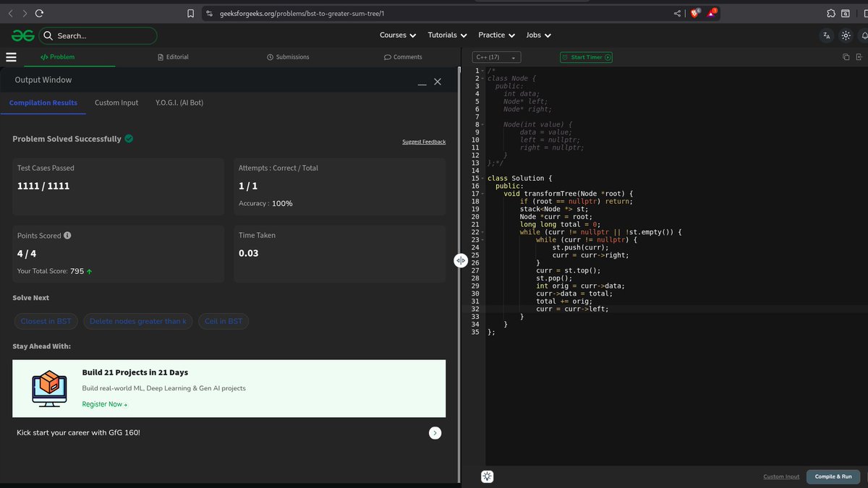The image size is (868, 488).
Task: Collapse code fold arrow at line 15
Action: click(482, 178)
